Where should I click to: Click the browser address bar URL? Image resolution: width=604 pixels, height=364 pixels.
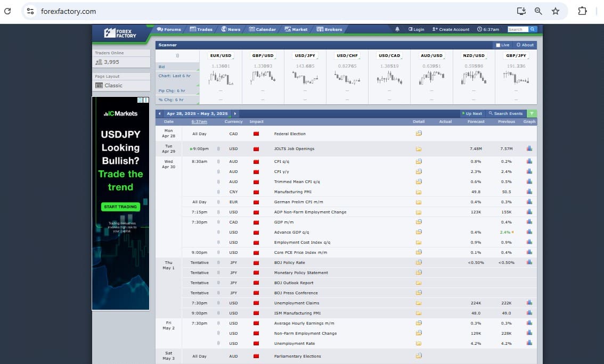[68, 11]
